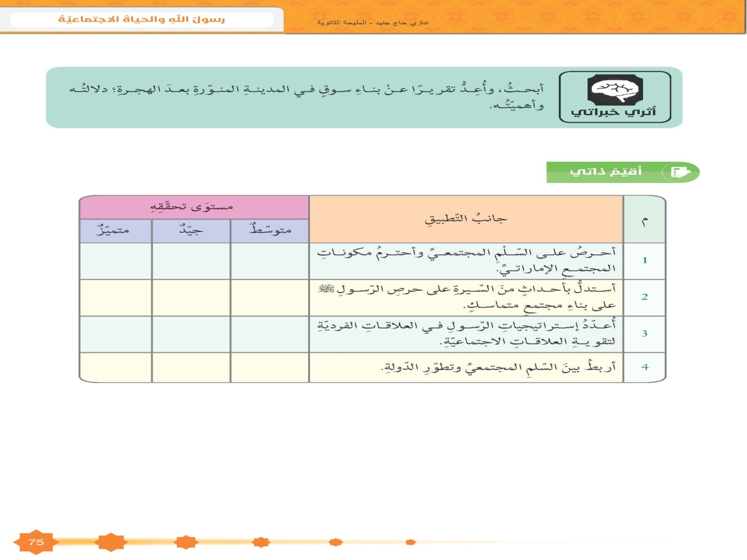Mark the متميّز cell for statement 1
Viewport: 747px width, 560px height.
115,261
